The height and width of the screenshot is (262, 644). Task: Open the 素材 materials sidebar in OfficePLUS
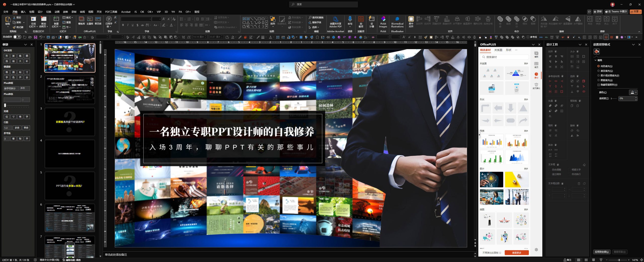tap(536, 75)
